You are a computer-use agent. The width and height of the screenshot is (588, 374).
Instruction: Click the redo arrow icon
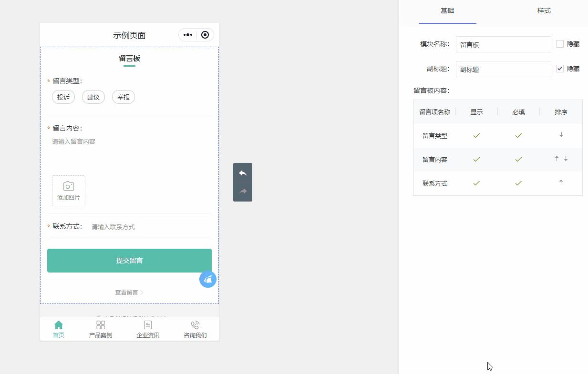tap(243, 192)
